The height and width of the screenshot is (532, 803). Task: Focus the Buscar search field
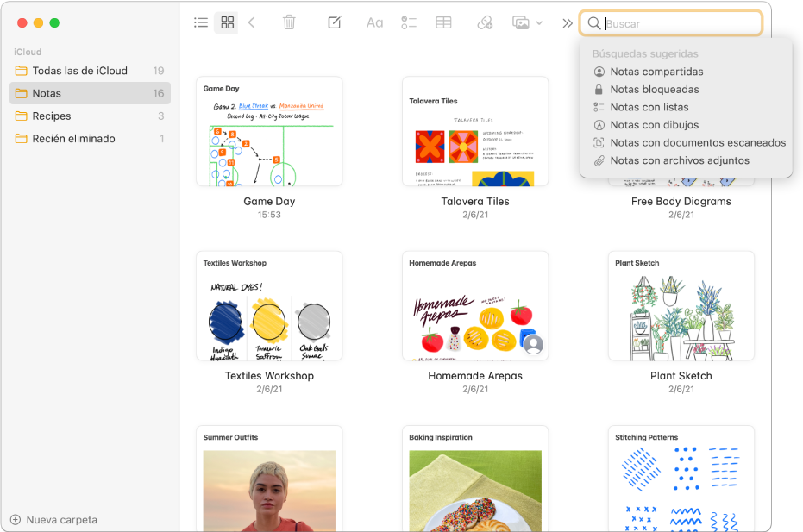pos(671,23)
